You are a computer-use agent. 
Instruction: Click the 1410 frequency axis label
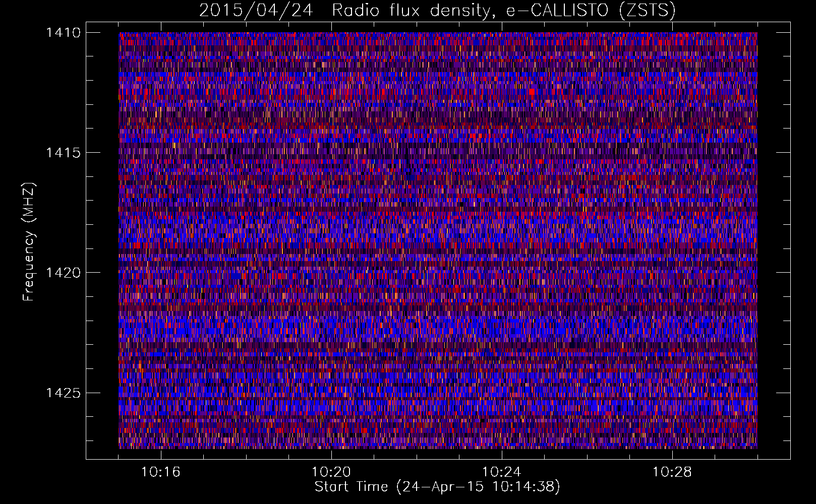pyautogui.click(x=64, y=33)
